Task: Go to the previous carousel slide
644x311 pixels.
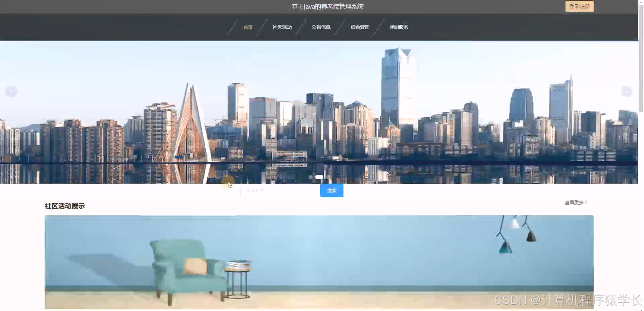Action: (x=11, y=91)
